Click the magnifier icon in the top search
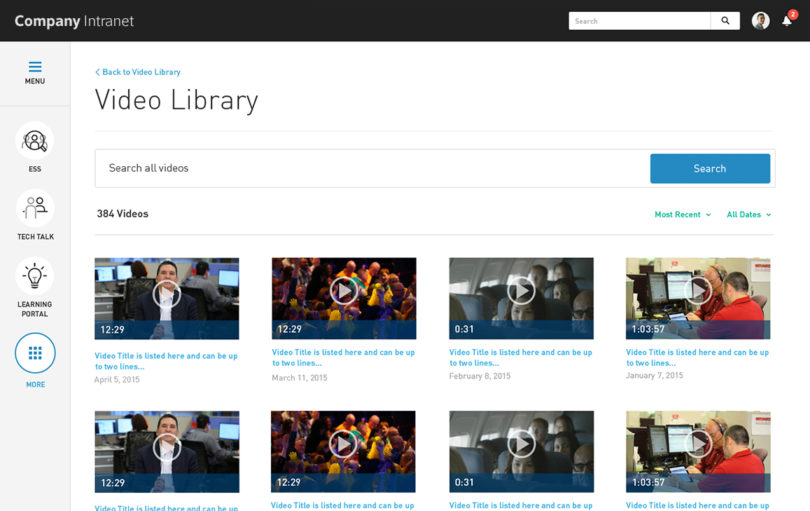 click(725, 21)
